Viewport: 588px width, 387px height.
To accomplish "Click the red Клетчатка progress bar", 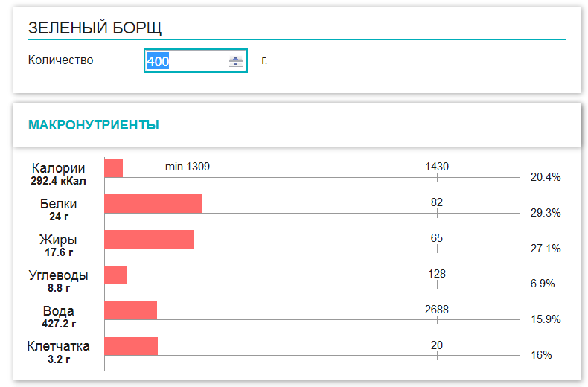I will [131, 346].
